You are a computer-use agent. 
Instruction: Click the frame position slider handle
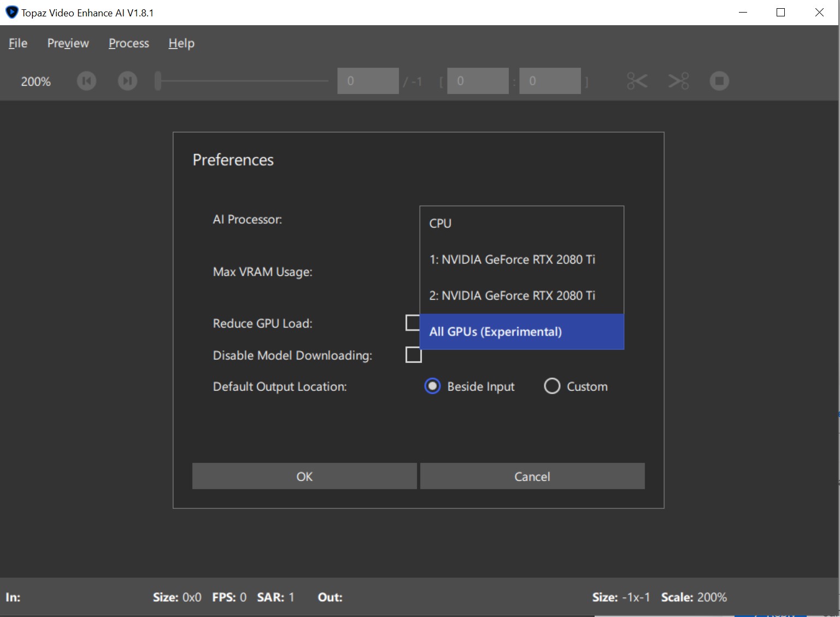click(x=158, y=81)
